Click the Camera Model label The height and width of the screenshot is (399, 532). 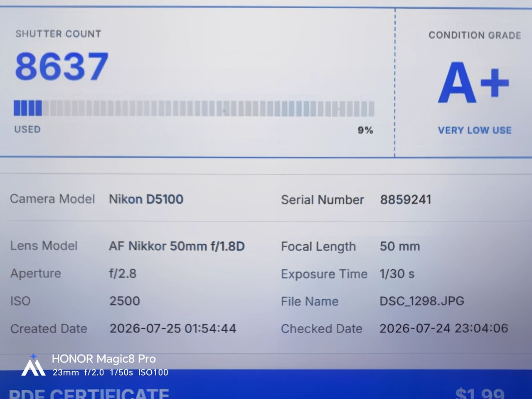coord(52,199)
